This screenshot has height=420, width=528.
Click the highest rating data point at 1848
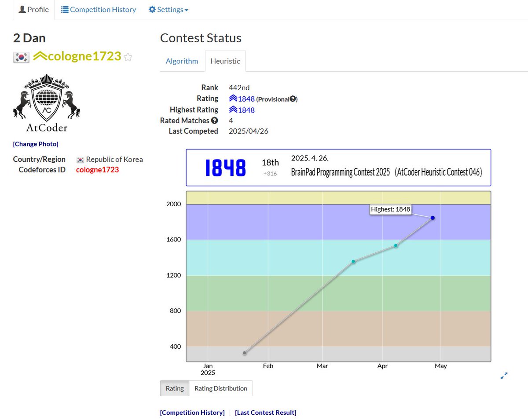pos(433,218)
